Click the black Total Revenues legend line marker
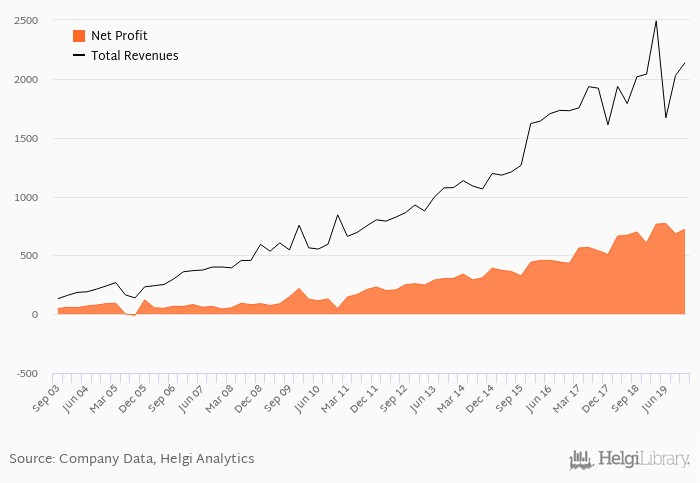Screen dimensions: 700x483 (79, 56)
